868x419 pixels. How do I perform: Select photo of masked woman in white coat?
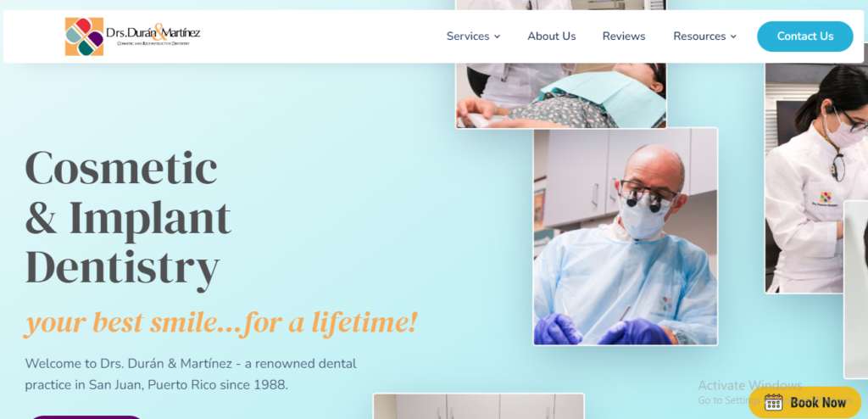816,177
